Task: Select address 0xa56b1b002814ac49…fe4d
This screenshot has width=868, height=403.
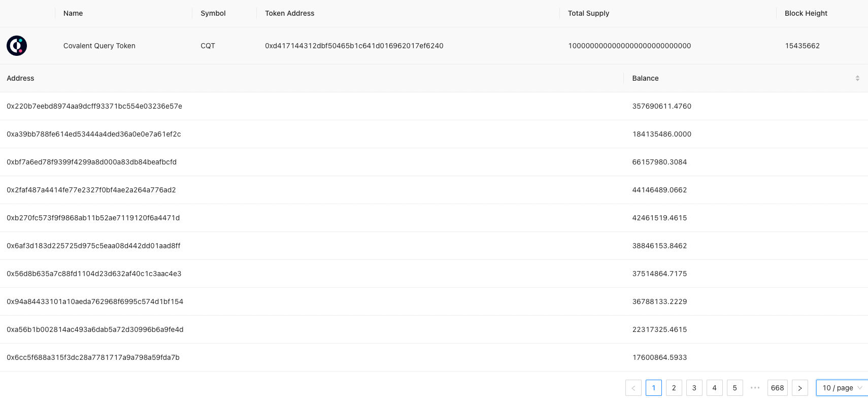Action: (x=95, y=329)
